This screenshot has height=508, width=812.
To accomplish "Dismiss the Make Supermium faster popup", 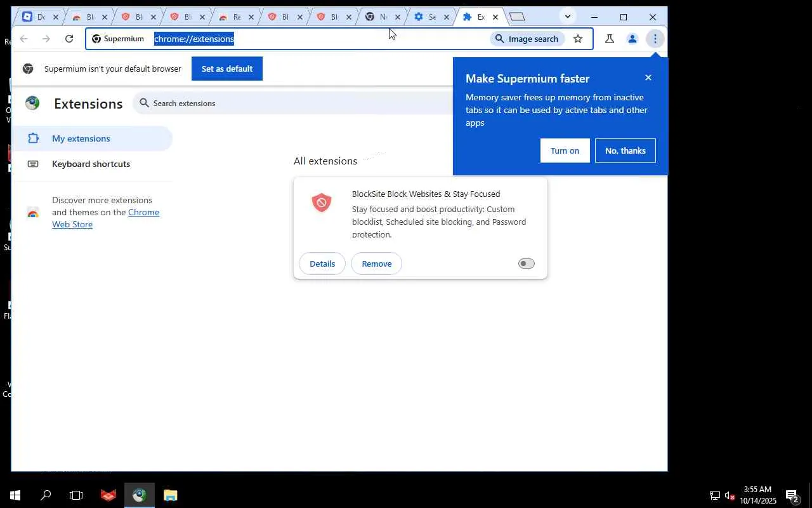I will tap(648, 77).
